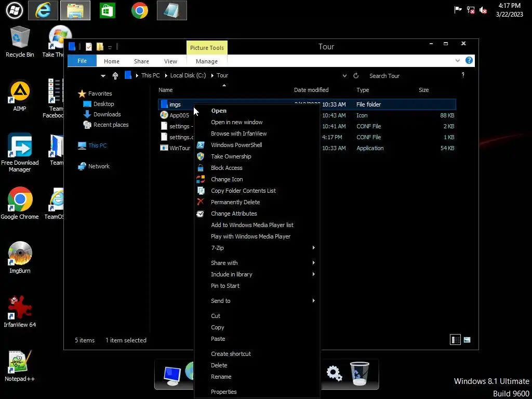Switch to large icons view layout
Image resolution: width=532 pixels, height=399 pixels.
tap(467, 340)
